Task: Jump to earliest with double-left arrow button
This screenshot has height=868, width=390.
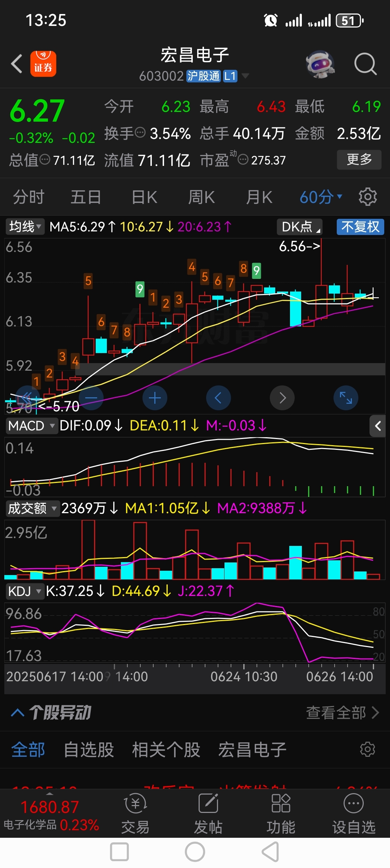Action: pyautogui.click(x=27, y=398)
